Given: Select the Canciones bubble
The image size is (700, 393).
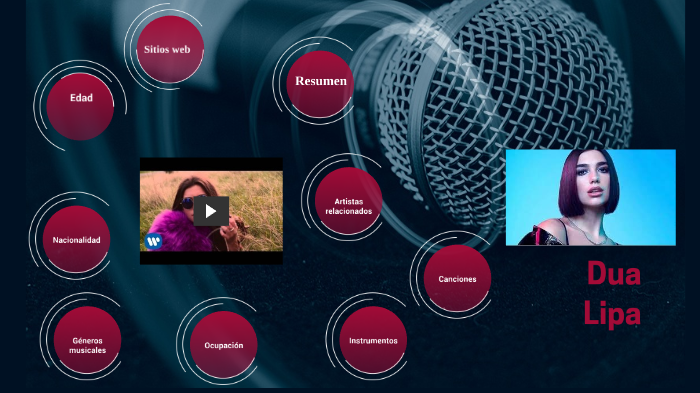Looking at the screenshot, I should (x=457, y=278).
